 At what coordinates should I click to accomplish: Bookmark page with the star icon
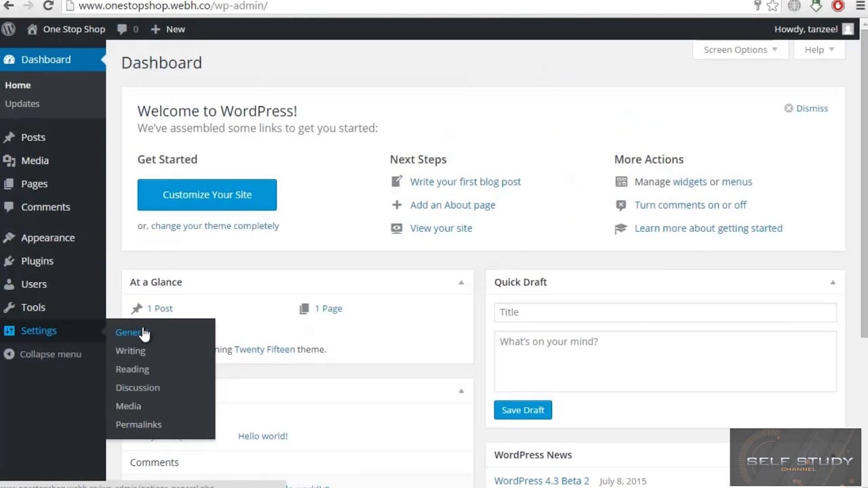pyautogui.click(x=772, y=5)
